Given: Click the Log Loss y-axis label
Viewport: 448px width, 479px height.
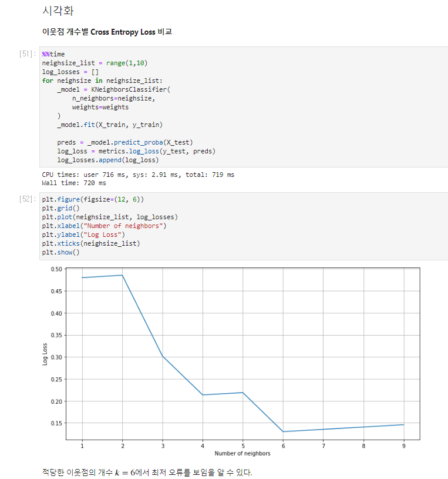Looking at the screenshot, I should click(x=45, y=354).
